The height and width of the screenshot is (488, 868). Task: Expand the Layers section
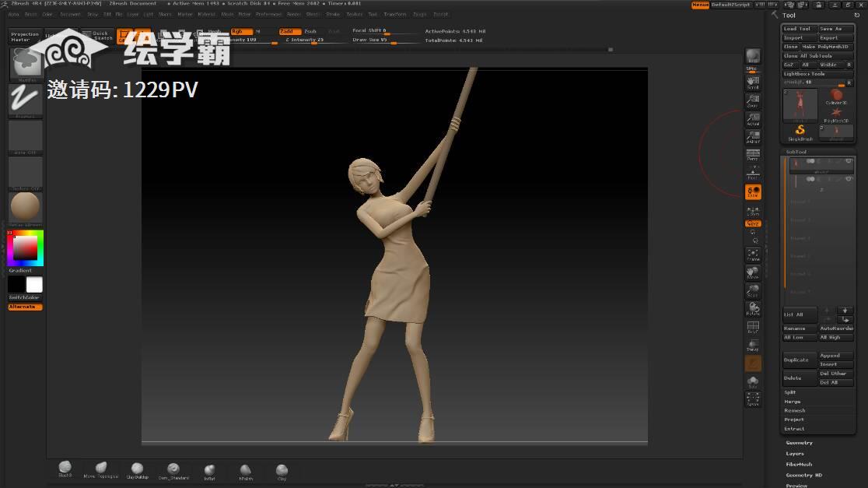tap(795, 454)
